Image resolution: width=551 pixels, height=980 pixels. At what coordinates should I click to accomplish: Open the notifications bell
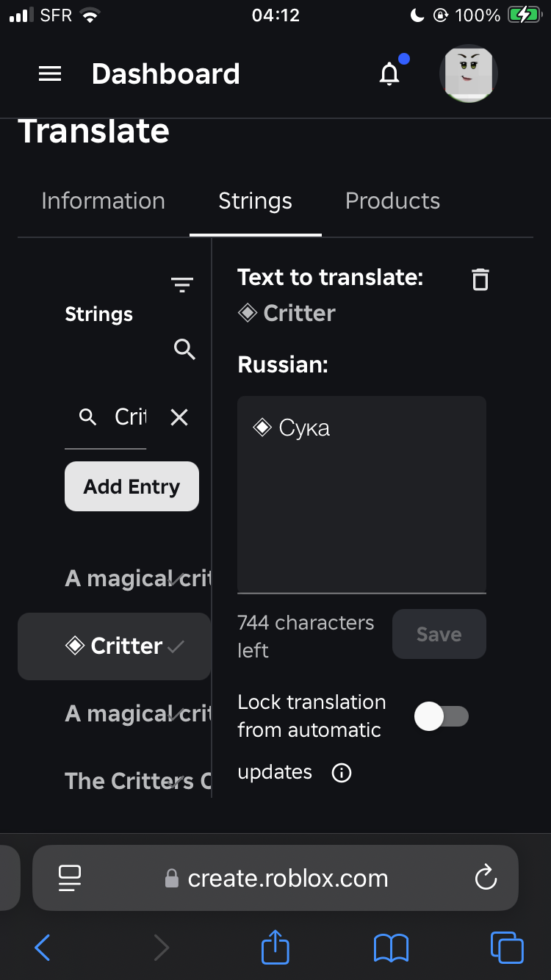389,74
